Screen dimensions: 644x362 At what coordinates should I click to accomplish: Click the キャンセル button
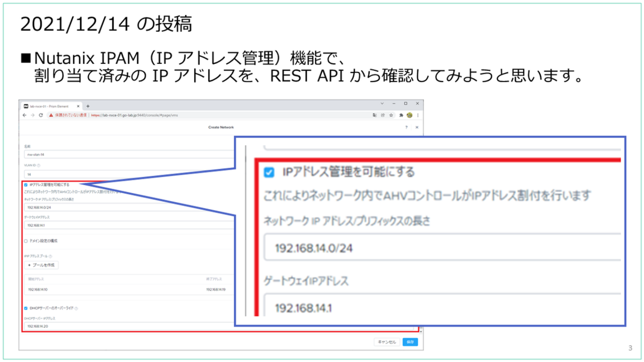[x=387, y=342]
